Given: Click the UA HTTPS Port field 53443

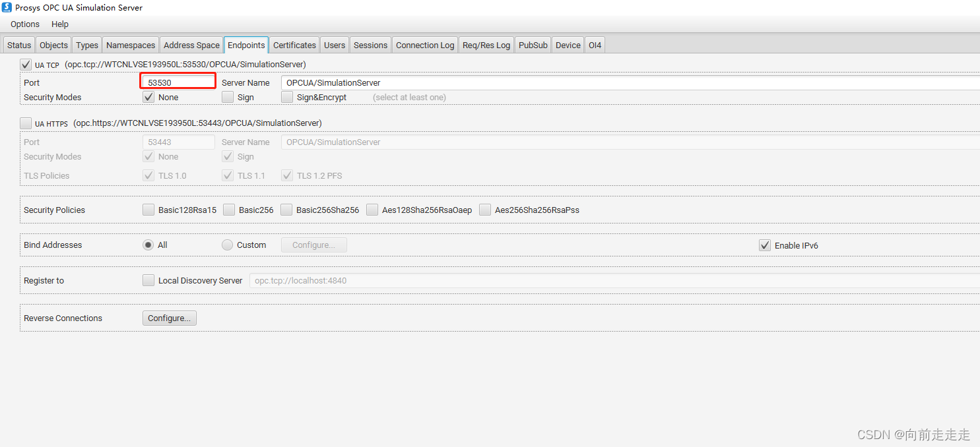Looking at the screenshot, I should point(178,142).
